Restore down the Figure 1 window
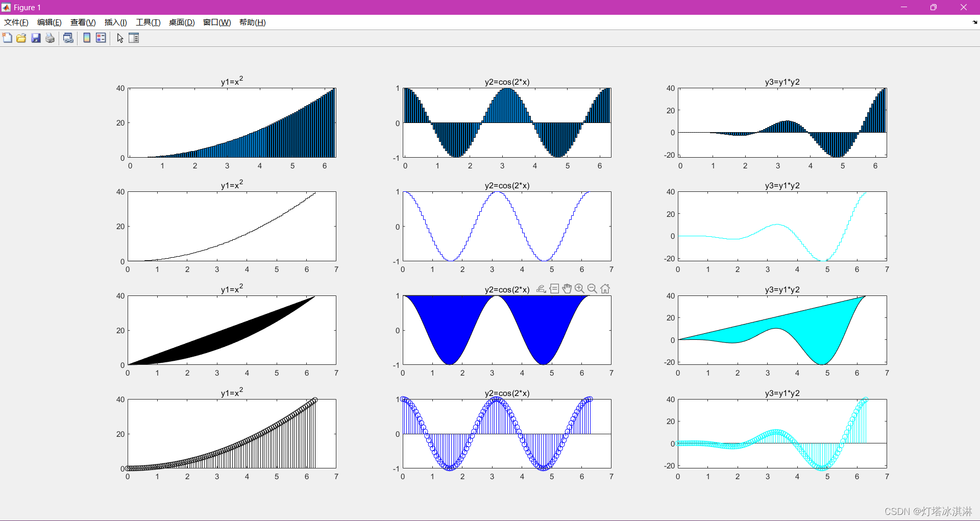This screenshot has height=521, width=980. coord(934,7)
